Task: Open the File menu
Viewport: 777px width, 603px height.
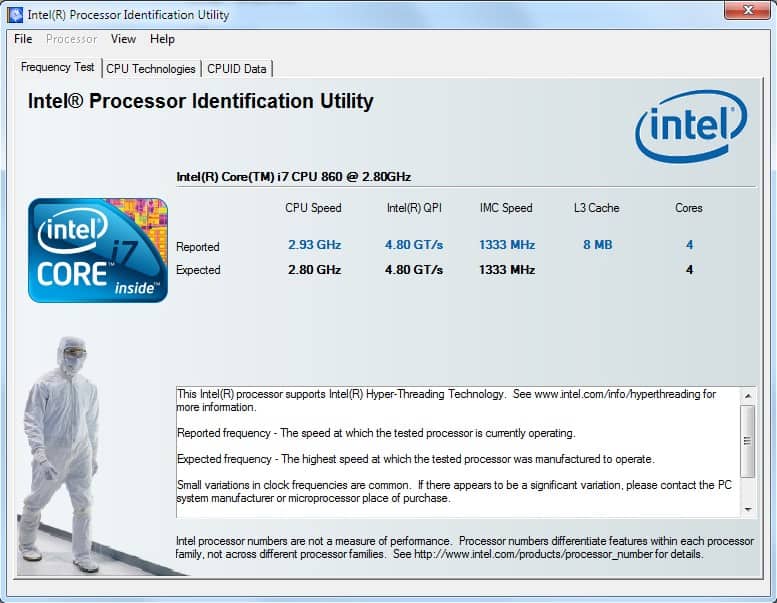Action: pyautogui.click(x=23, y=39)
